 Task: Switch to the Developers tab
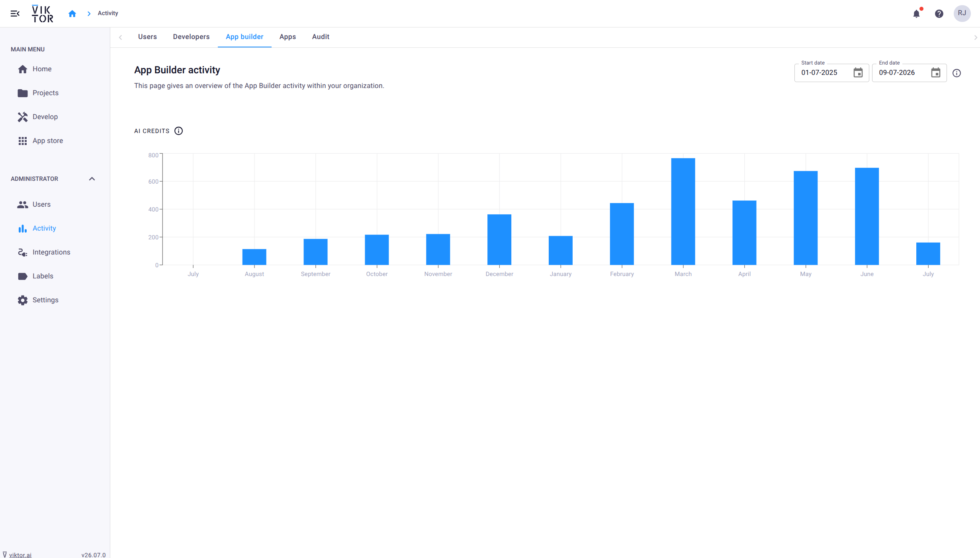(x=191, y=37)
